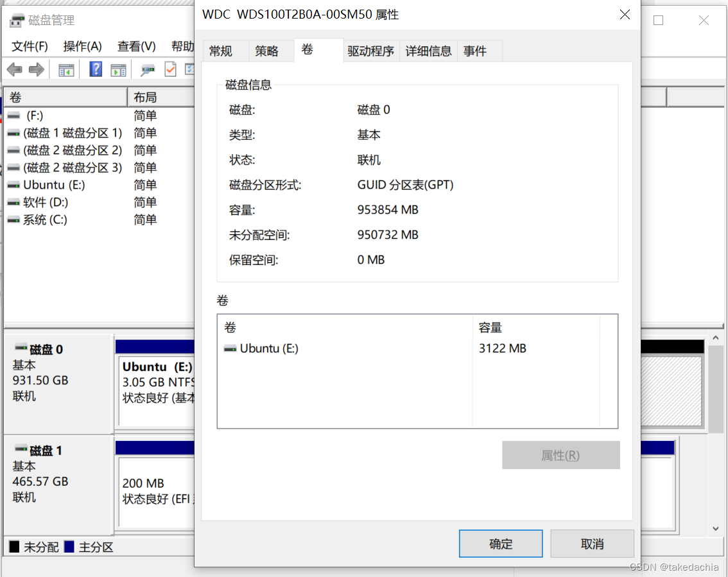Click Ubuntu (E:) drive icon in properties volume list
728x577 pixels.
(230, 349)
